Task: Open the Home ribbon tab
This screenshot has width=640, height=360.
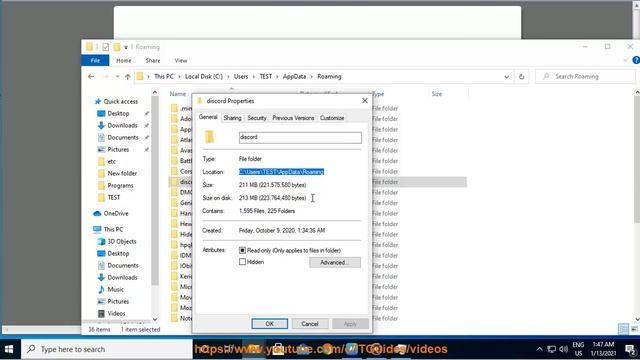Action: click(x=124, y=60)
